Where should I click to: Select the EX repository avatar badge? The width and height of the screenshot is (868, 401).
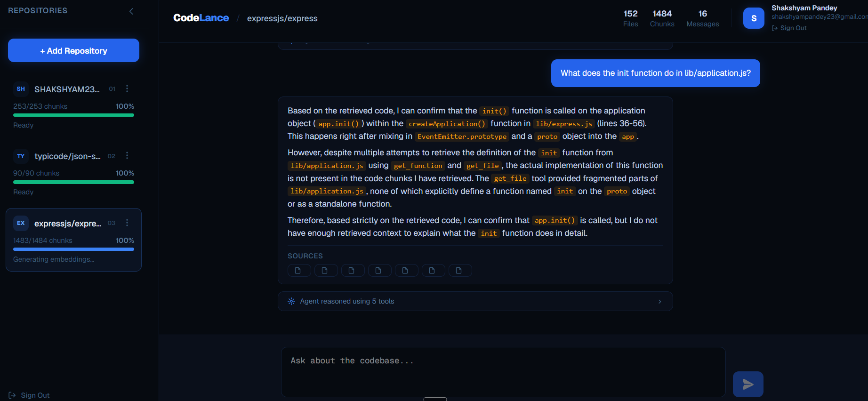point(21,223)
